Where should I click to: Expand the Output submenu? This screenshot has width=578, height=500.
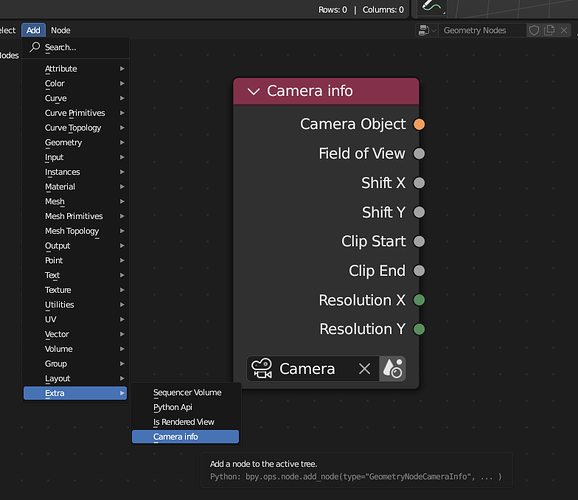click(x=75, y=246)
